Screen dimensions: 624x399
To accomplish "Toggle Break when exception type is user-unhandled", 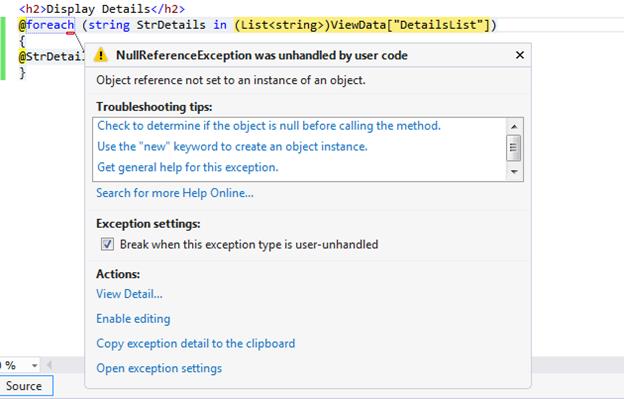I will pyautogui.click(x=107, y=244).
